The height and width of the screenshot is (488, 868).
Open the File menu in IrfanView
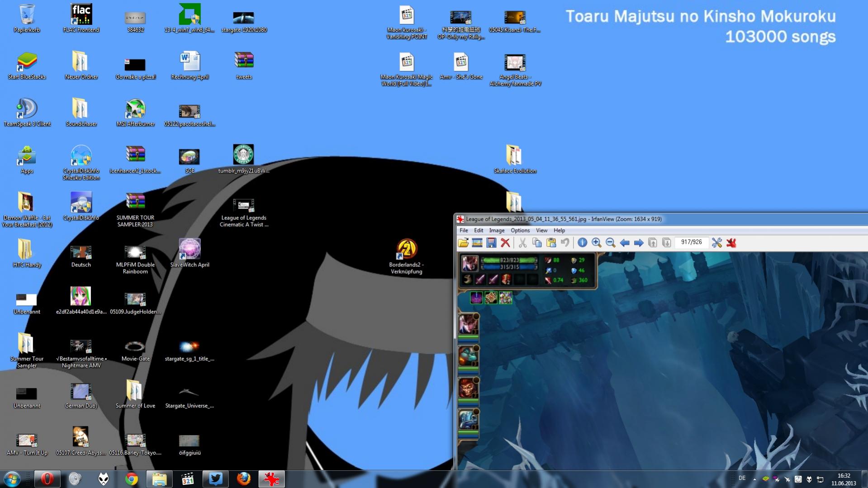(x=464, y=230)
